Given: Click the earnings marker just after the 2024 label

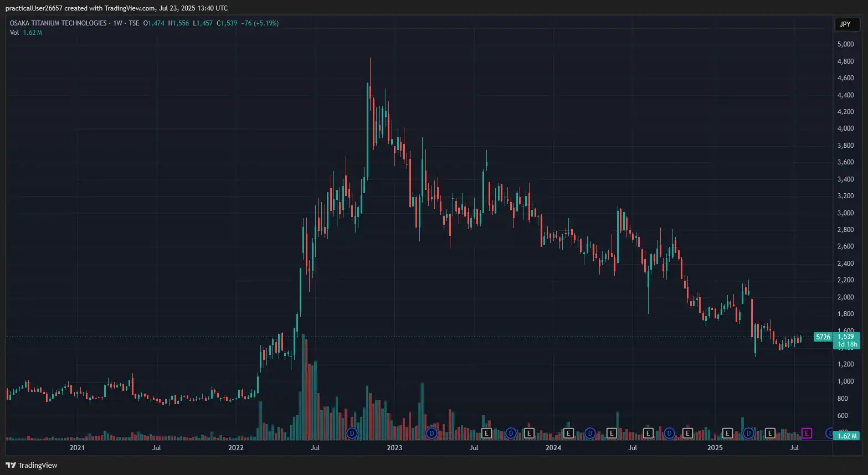Looking at the screenshot, I should click(x=568, y=433).
